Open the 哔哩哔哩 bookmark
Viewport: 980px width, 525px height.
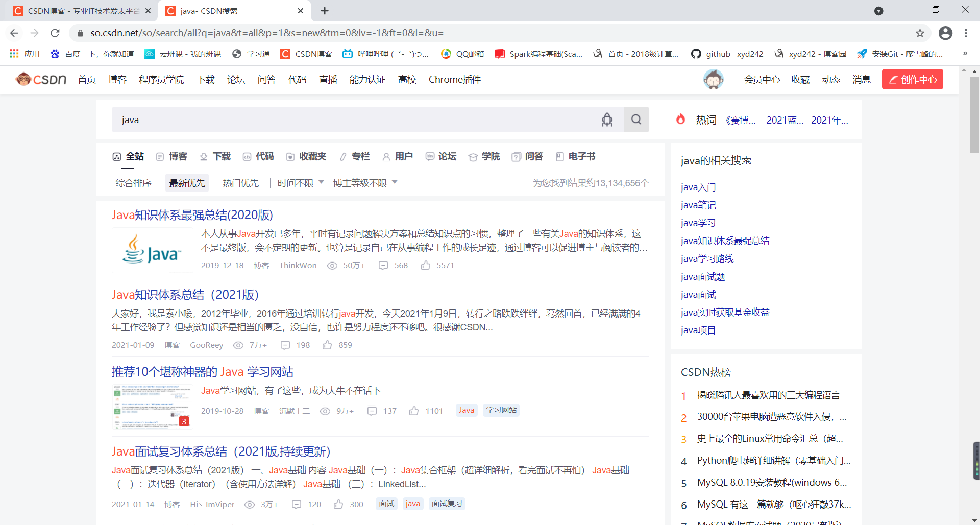click(x=385, y=54)
